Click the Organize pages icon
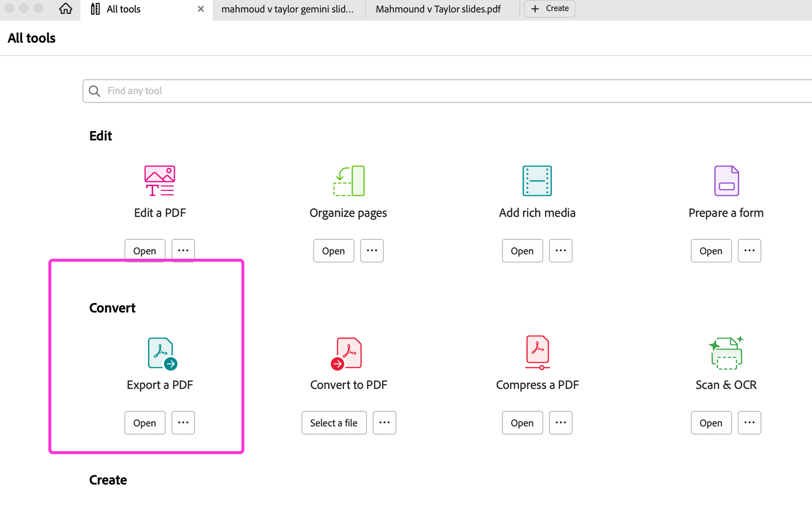 pos(349,180)
